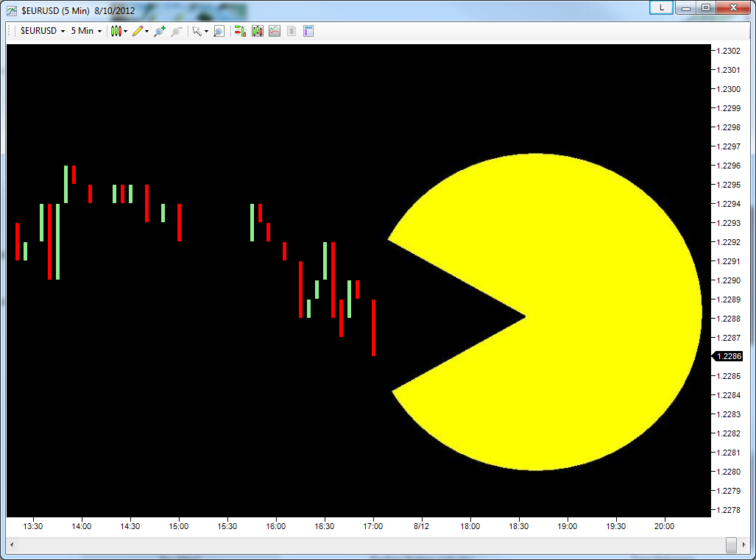Click the purple table panel icon
Screen dimensions: 756x560
pyautogui.click(x=308, y=32)
